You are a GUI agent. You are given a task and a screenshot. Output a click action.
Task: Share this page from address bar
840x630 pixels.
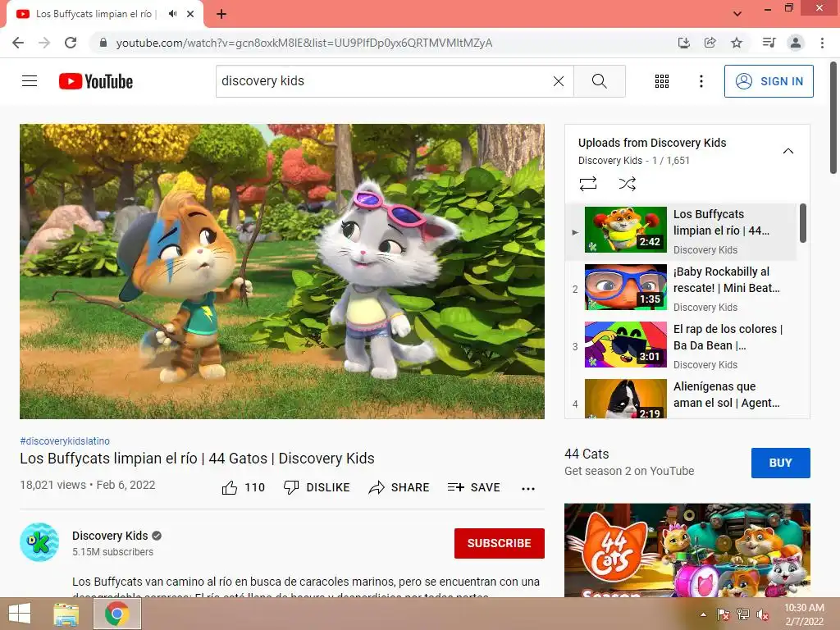tap(710, 43)
